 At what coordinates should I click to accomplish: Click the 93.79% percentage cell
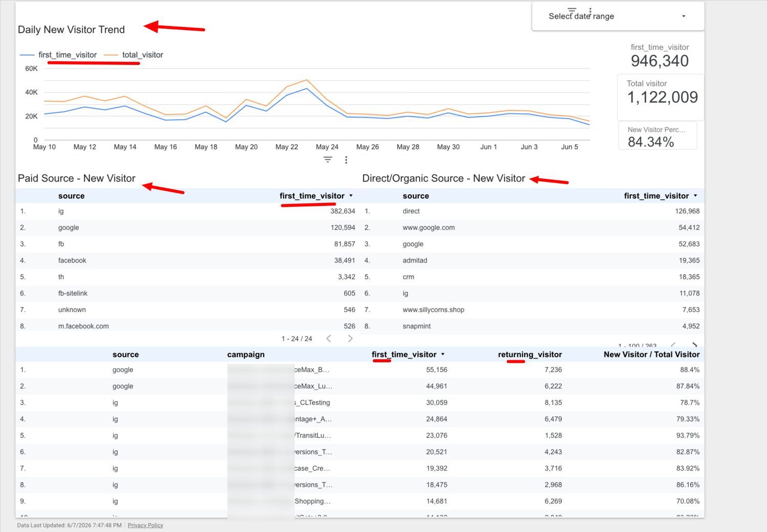[688, 435]
